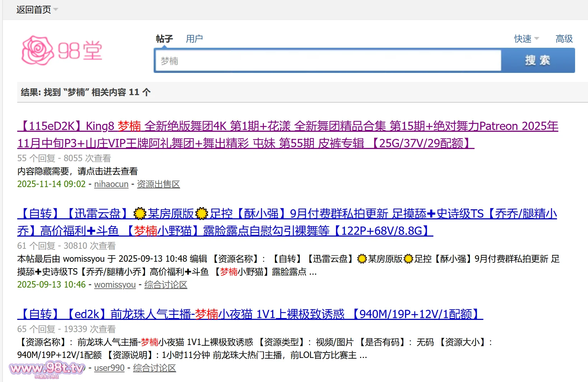Open the 快速 search mode dropdown
This screenshot has height=382, width=588.
coord(526,39)
